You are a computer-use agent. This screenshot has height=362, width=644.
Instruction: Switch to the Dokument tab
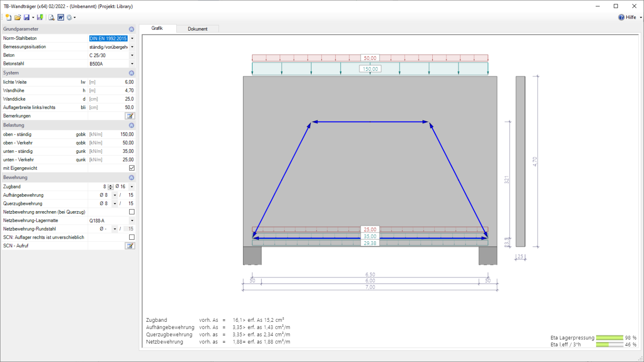pyautogui.click(x=197, y=29)
